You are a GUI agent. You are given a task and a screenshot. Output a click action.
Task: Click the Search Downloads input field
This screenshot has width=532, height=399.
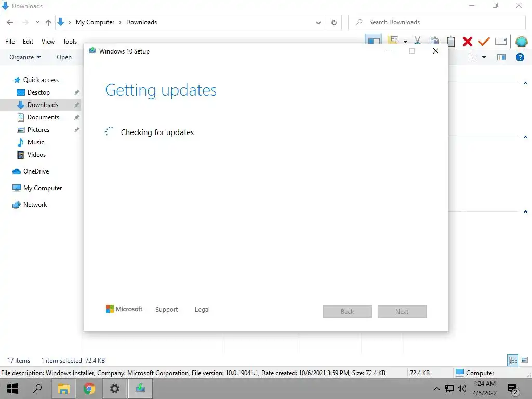pyautogui.click(x=436, y=22)
